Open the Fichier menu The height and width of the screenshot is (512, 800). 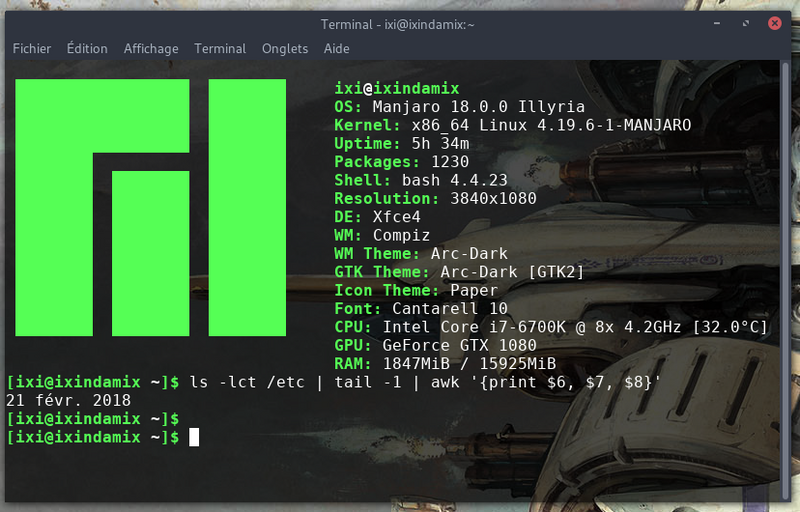point(32,48)
